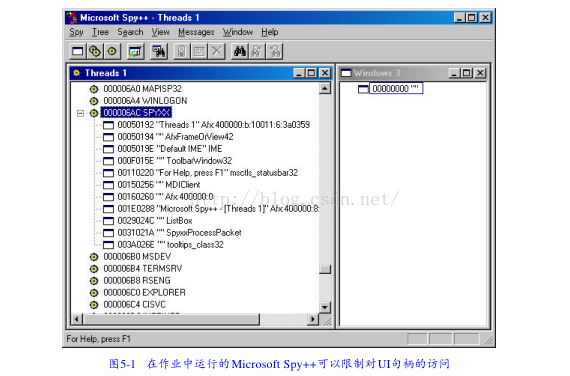The width and height of the screenshot is (570, 376).
Task: Click the Log Messages toolbar icon
Action: click(x=136, y=51)
